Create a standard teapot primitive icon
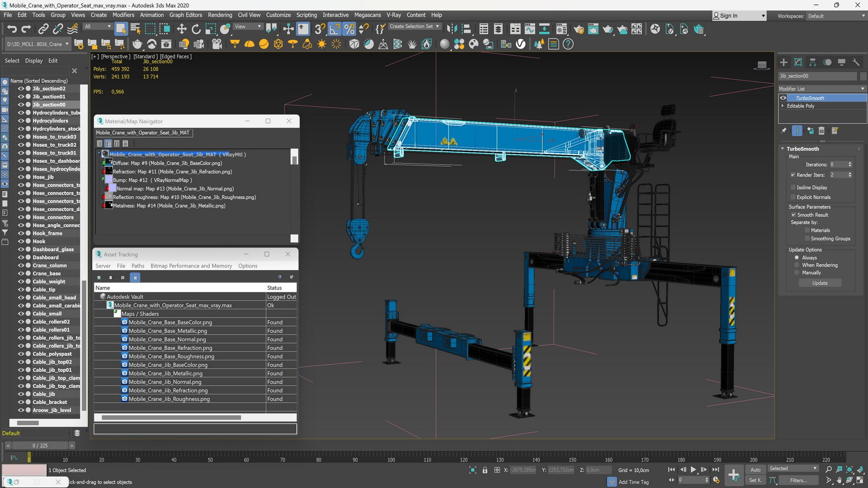 [x=137, y=44]
